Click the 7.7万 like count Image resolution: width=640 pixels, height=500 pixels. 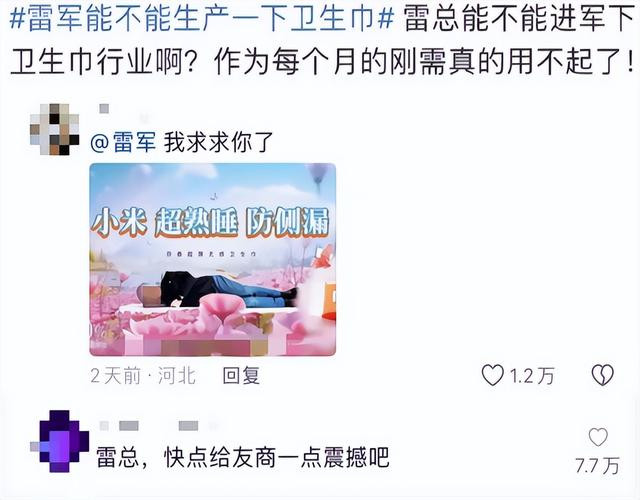coord(597,465)
